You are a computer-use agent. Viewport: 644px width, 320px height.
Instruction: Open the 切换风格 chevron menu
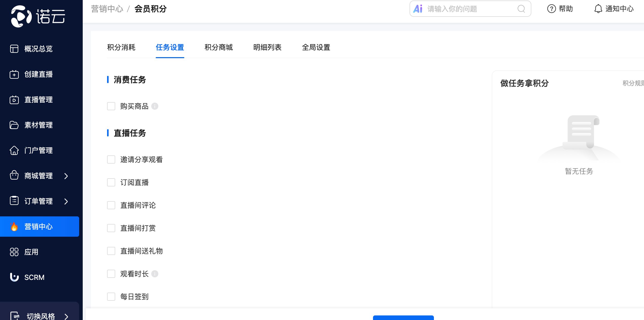click(x=66, y=316)
